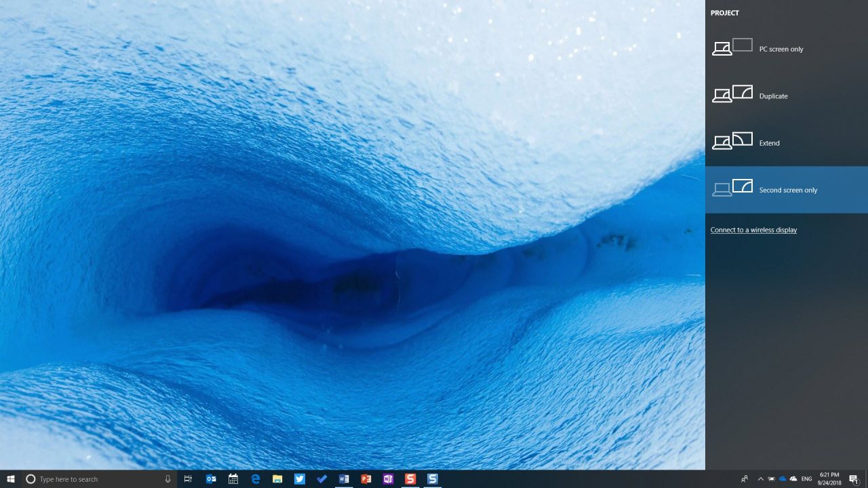The height and width of the screenshot is (488, 868).
Task: Open Task View from the taskbar
Action: [x=189, y=479]
